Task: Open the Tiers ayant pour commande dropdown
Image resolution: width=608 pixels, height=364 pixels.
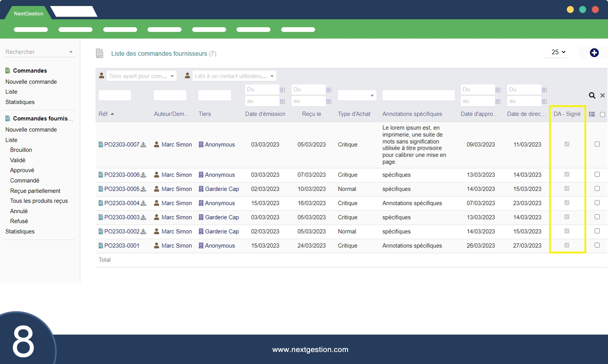Action: (x=141, y=76)
